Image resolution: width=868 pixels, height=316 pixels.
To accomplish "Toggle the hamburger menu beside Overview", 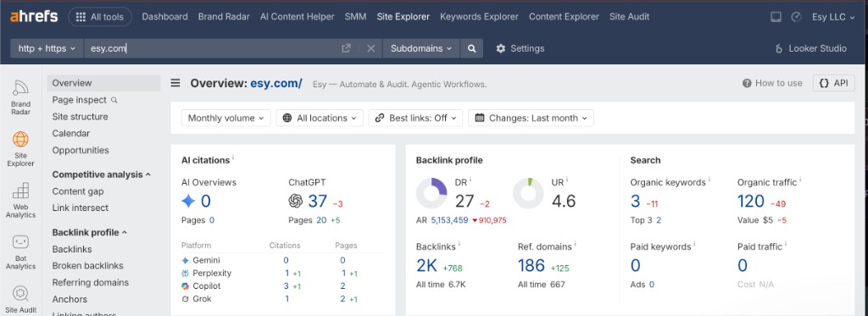I will [175, 83].
